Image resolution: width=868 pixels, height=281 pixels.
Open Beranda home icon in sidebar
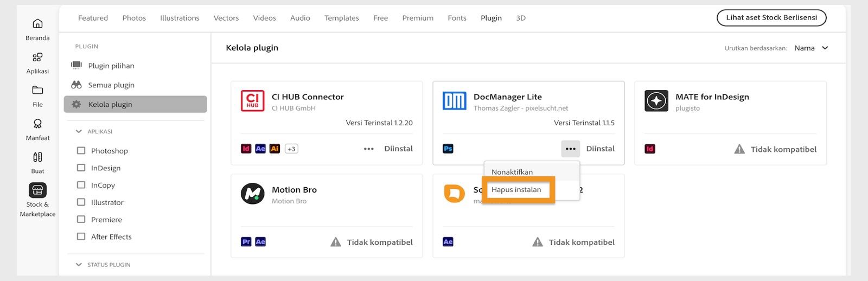point(37,23)
